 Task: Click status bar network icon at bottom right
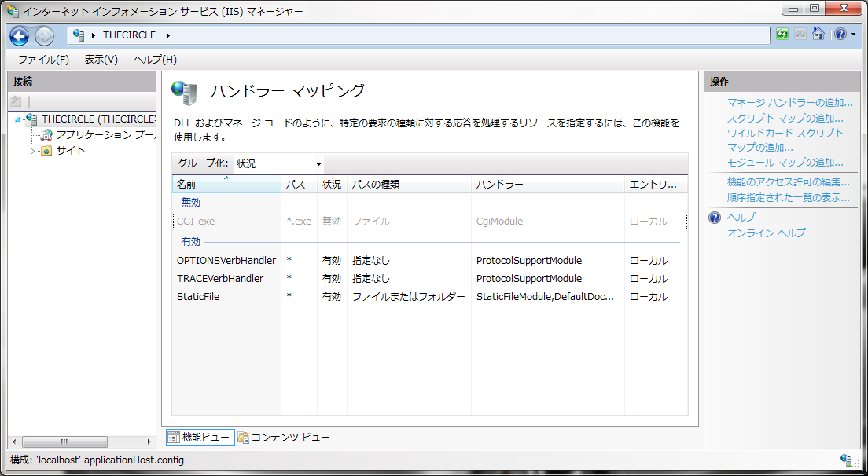(x=847, y=460)
